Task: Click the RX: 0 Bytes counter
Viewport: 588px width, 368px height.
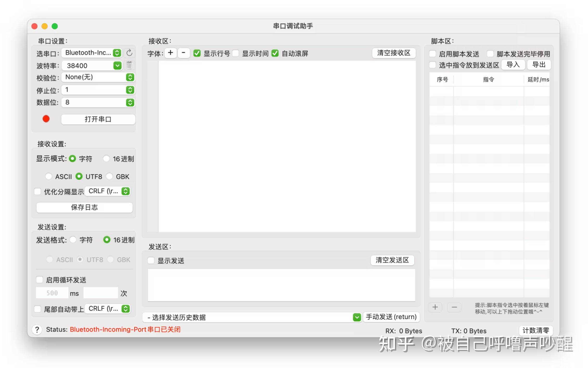Action: 404,331
